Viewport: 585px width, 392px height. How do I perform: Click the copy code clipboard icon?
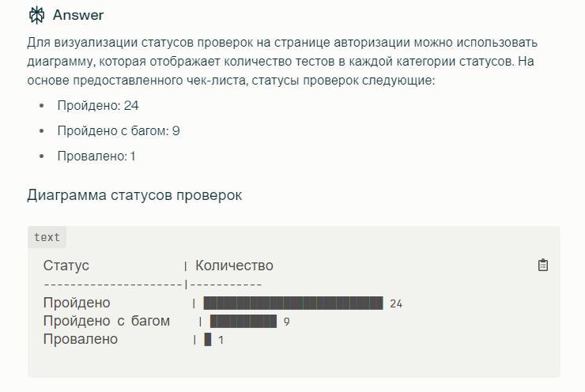[x=543, y=265]
